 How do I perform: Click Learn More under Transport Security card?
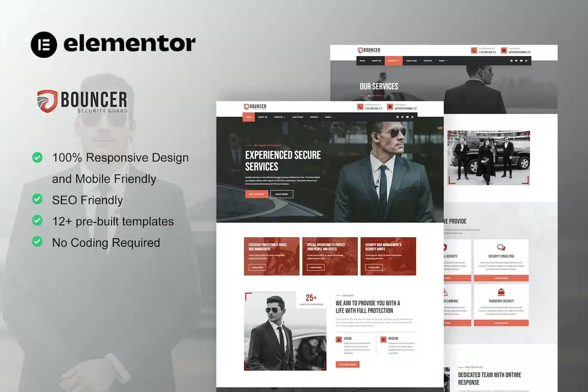coord(501,323)
